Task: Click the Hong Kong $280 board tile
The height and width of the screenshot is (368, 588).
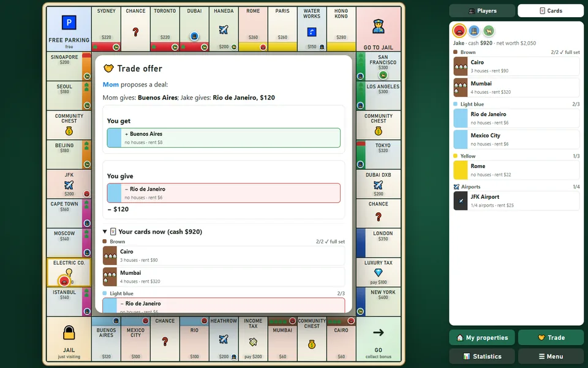Action: pyautogui.click(x=341, y=29)
